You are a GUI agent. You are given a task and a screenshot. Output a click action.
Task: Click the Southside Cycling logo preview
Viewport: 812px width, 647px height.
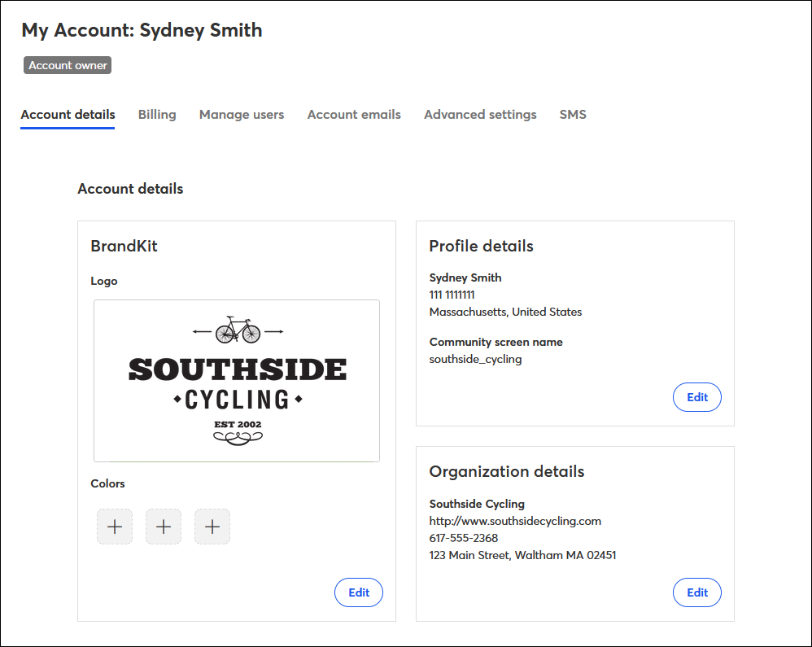[236, 380]
